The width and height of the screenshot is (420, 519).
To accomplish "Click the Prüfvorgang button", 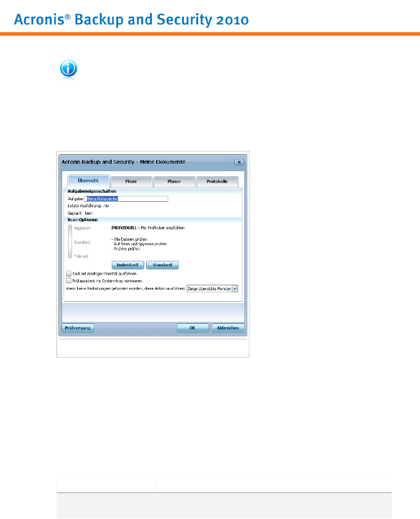I will point(78,328).
